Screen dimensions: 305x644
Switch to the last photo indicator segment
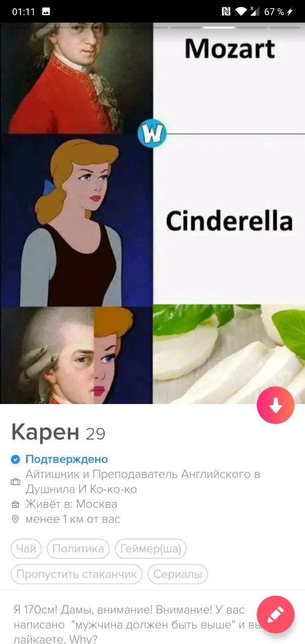pyautogui.click(x=284, y=27)
